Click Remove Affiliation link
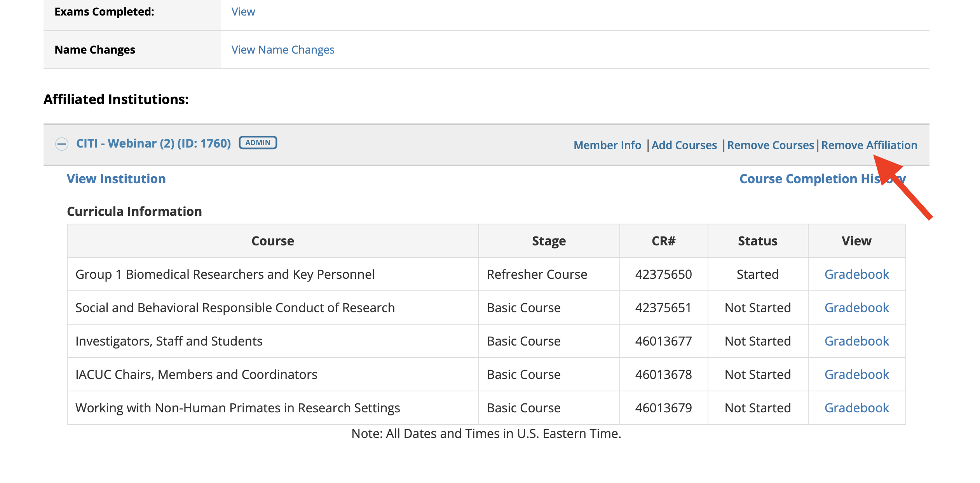The image size is (980, 483). point(869,145)
